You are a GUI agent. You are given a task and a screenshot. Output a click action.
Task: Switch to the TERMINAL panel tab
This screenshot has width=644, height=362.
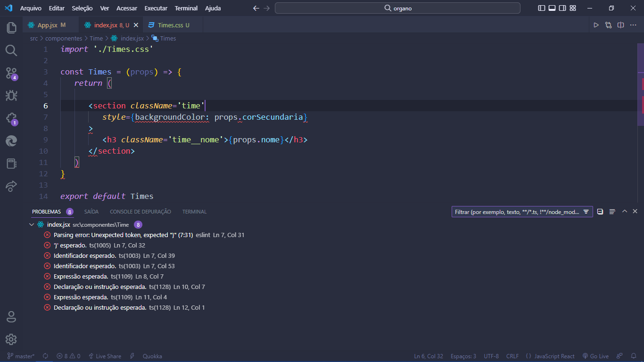(x=194, y=212)
